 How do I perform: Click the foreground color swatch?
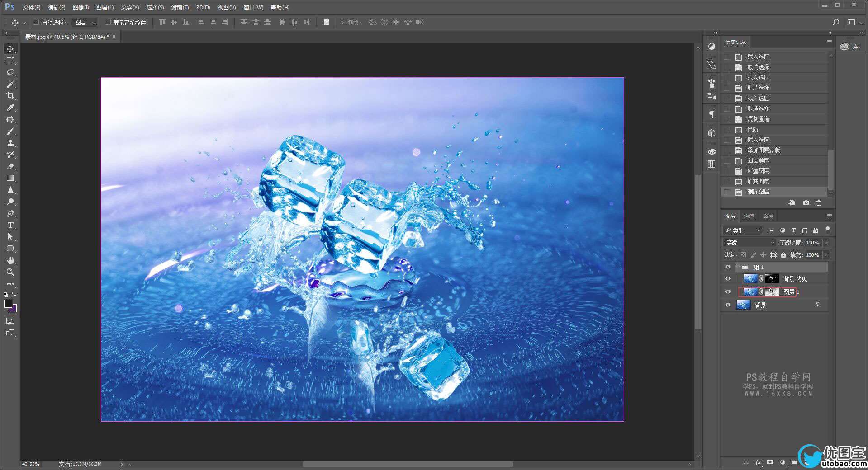coord(8,304)
